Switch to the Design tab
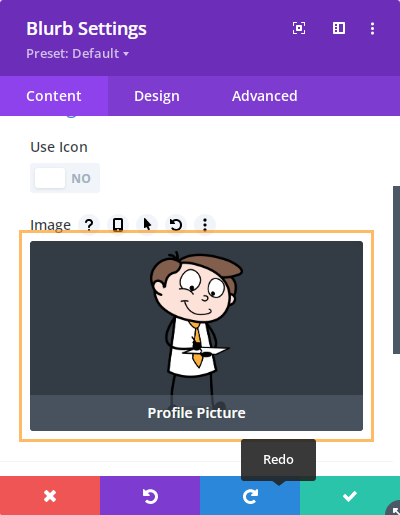Screen dimensions: 400x515 click(x=157, y=96)
